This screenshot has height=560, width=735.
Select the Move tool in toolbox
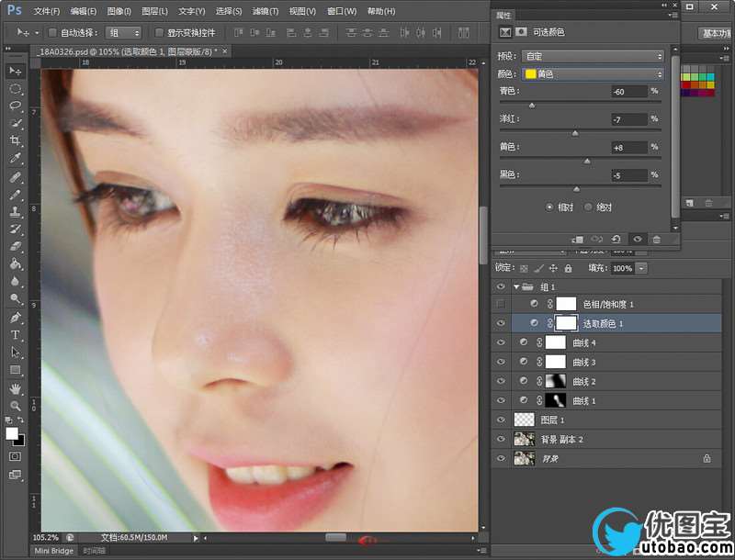point(15,72)
